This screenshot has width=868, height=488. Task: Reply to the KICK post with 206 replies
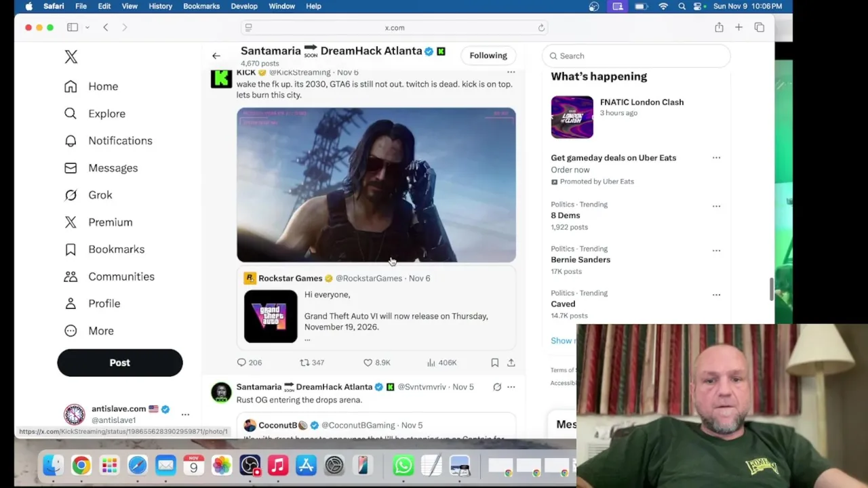click(249, 363)
